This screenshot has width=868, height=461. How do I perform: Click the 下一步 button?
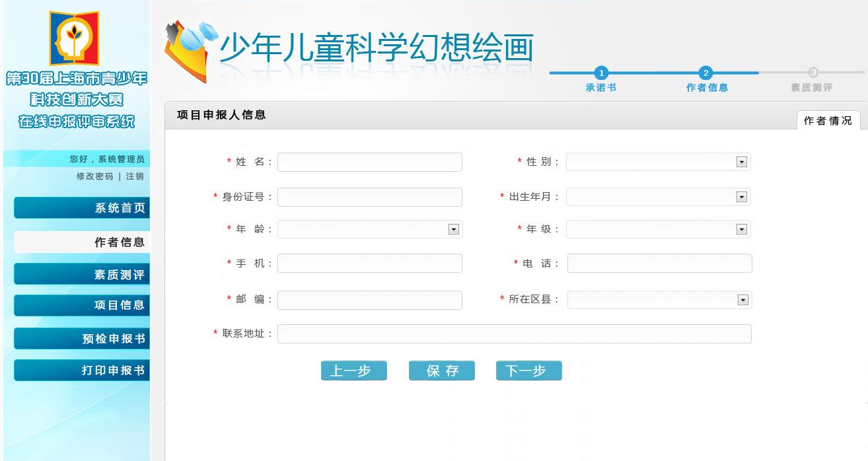click(x=528, y=371)
